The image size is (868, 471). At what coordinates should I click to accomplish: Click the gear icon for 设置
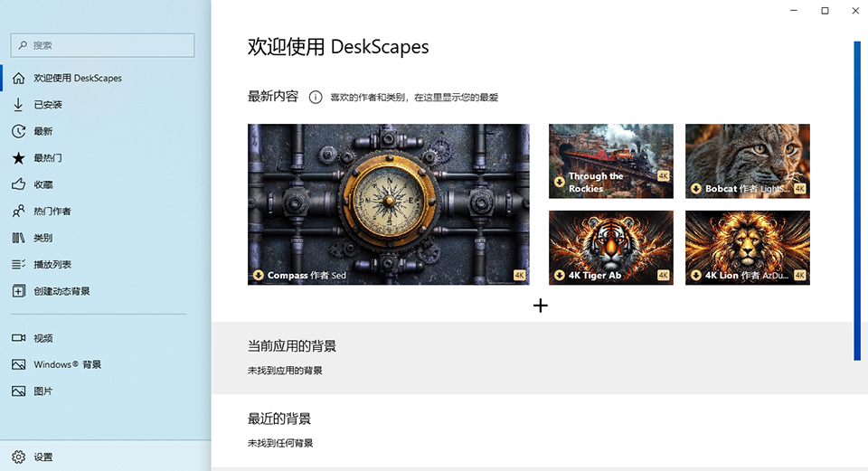click(18, 457)
